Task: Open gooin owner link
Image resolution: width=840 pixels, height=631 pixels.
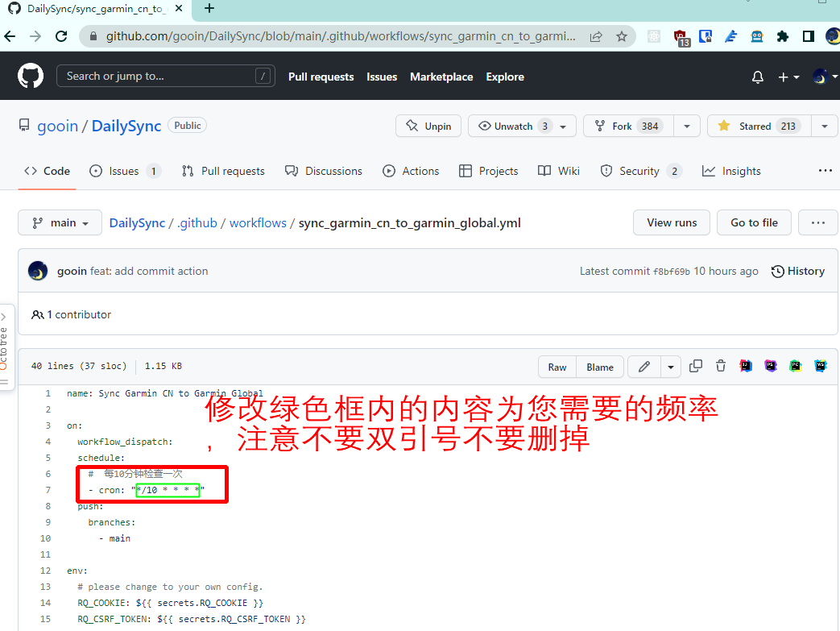Action: coord(57,126)
